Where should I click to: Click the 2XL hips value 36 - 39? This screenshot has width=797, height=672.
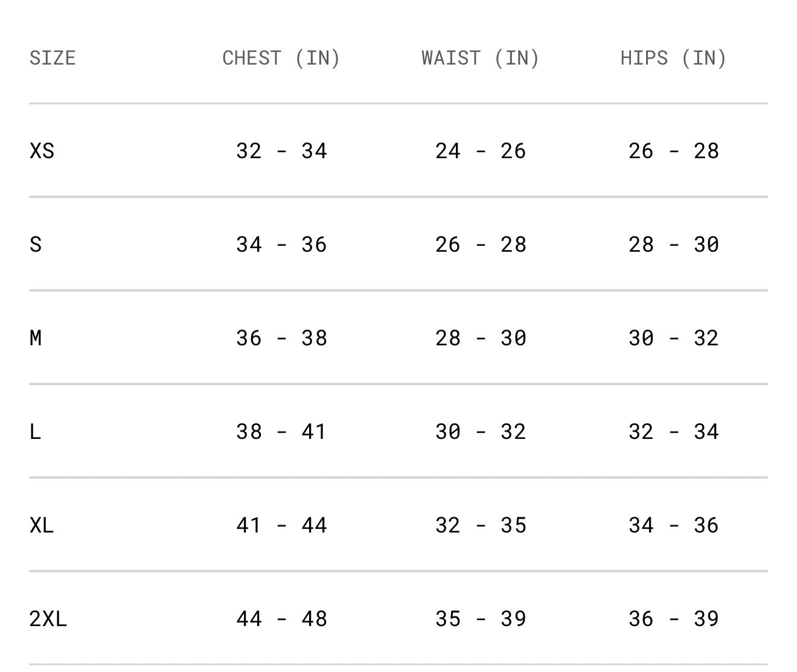[673, 619]
